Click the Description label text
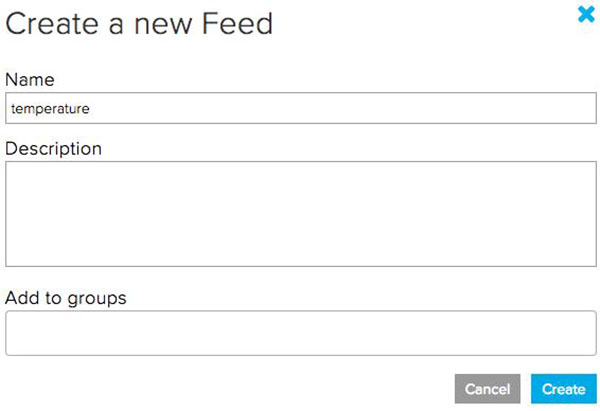The image size is (600, 411). pyautogui.click(x=54, y=149)
